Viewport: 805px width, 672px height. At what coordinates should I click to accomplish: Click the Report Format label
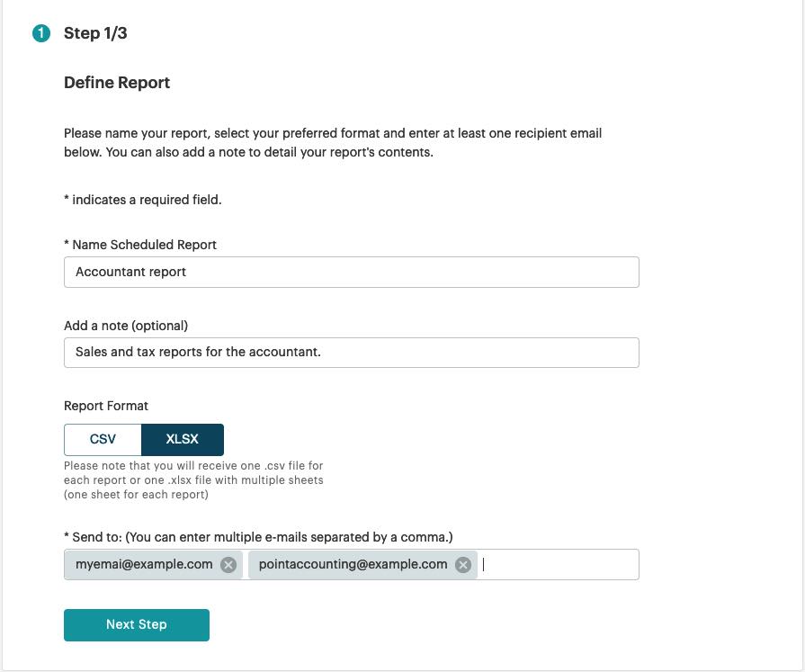coord(106,406)
